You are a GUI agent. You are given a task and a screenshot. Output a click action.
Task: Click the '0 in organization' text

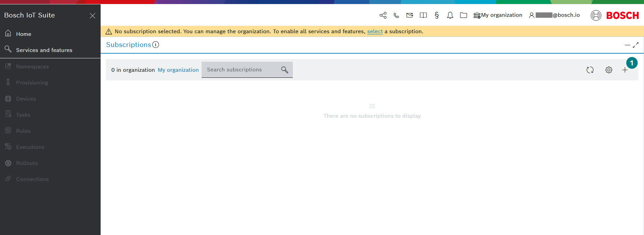tap(133, 70)
